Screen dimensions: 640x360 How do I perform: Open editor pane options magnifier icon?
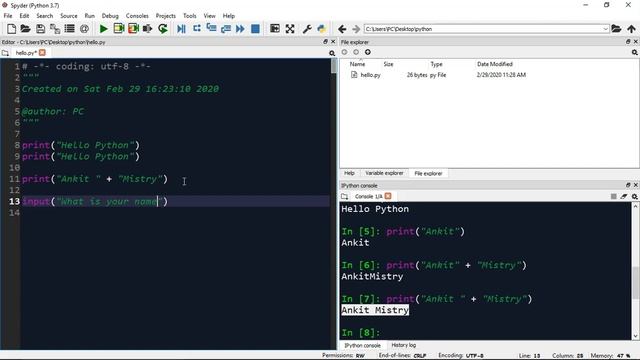pos(332,53)
